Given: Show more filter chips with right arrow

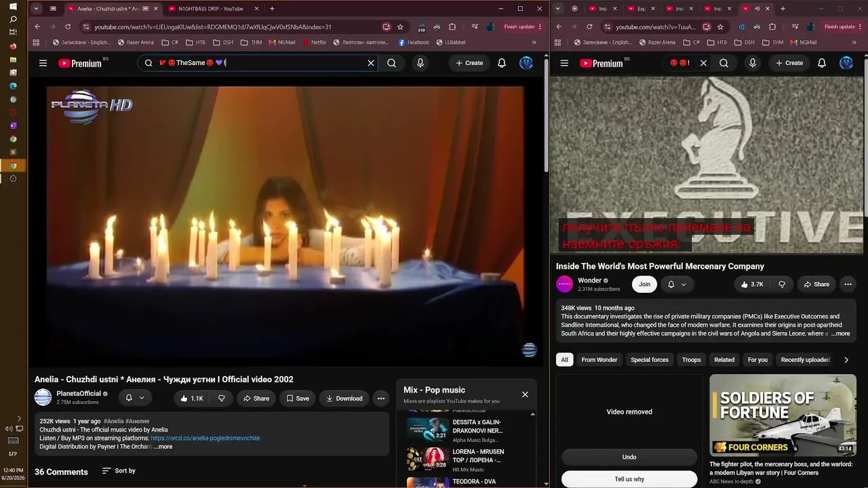Looking at the screenshot, I should 846,360.
